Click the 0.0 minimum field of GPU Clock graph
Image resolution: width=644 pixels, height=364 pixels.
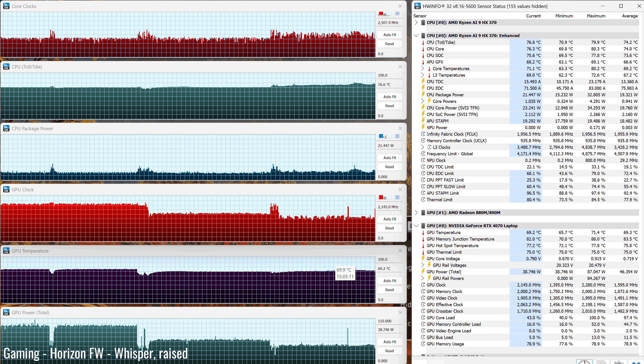point(390,238)
